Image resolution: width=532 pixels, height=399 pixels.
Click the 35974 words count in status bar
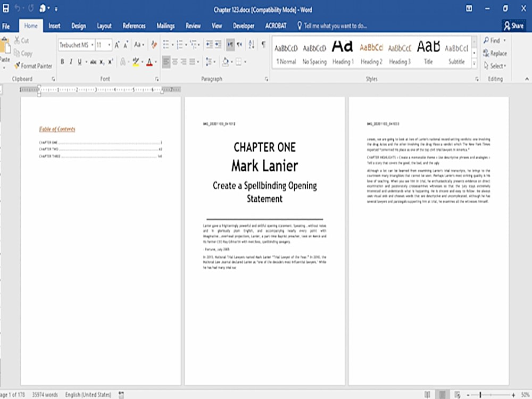pos(45,395)
